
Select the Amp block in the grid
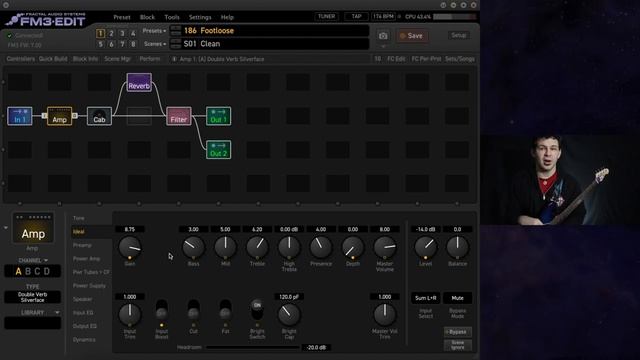(60, 116)
